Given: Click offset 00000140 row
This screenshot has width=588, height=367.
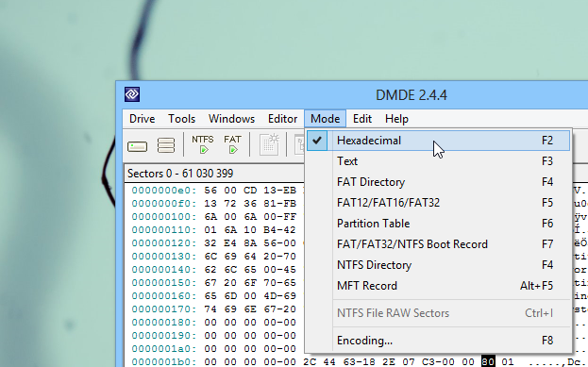Looking at the screenshot, I should point(164,270).
